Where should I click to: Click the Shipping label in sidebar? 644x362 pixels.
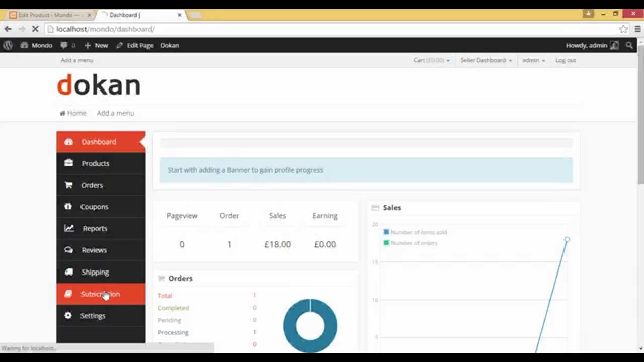point(95,272)
